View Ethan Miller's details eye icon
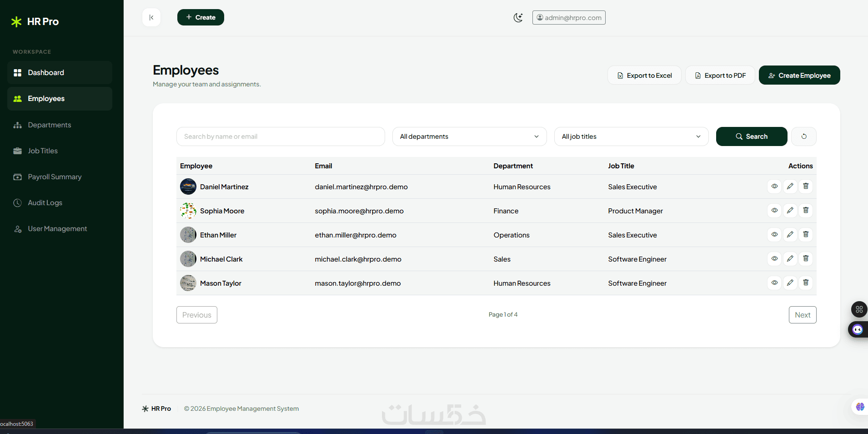This screenshot has width=868, height=434. [774, 234]
